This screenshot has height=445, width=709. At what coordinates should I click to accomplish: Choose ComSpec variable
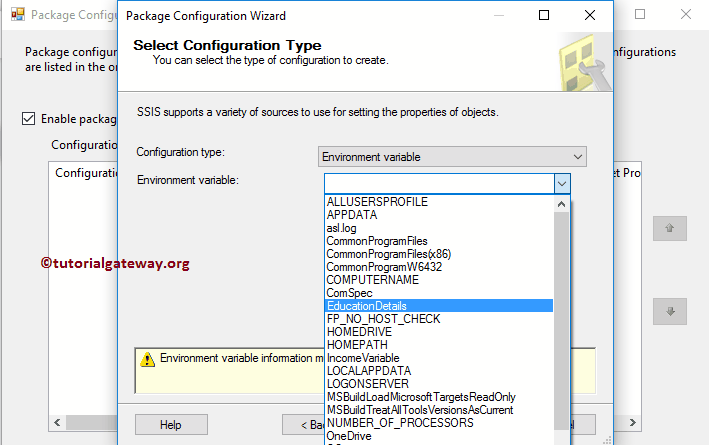coord(439,293)
